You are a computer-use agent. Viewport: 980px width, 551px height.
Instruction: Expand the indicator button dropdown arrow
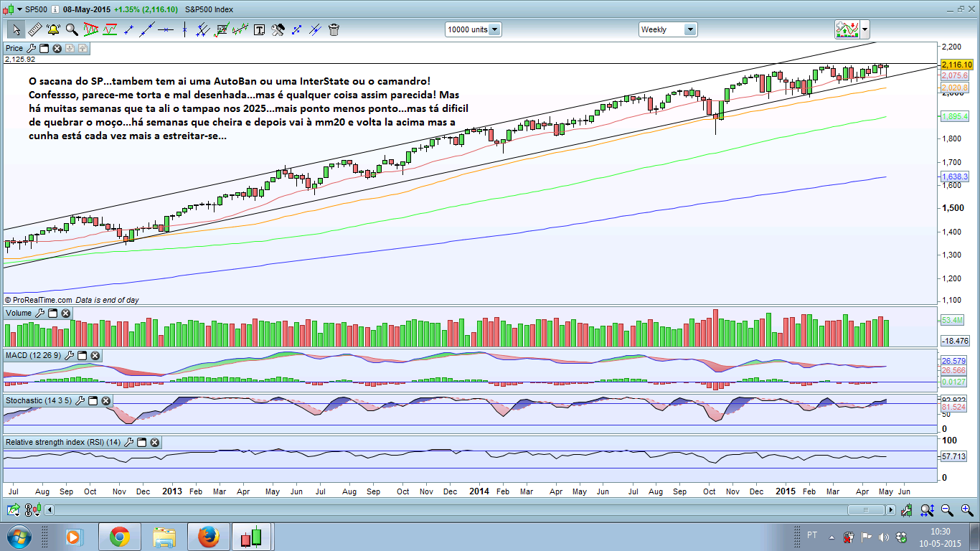[865, 29]
